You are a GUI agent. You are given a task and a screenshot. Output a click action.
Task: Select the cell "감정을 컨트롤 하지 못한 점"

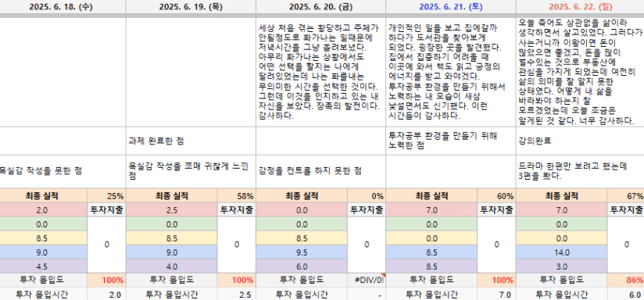point(320,172)
